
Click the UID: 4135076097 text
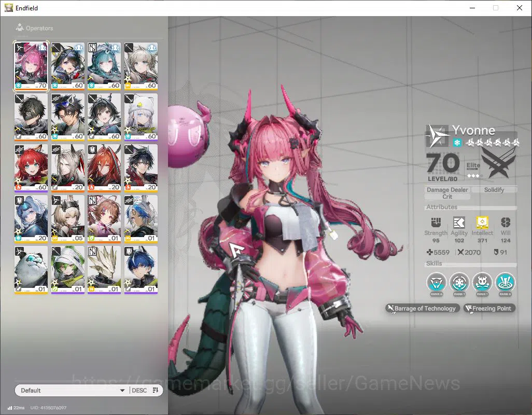click(x=48, y=408)
